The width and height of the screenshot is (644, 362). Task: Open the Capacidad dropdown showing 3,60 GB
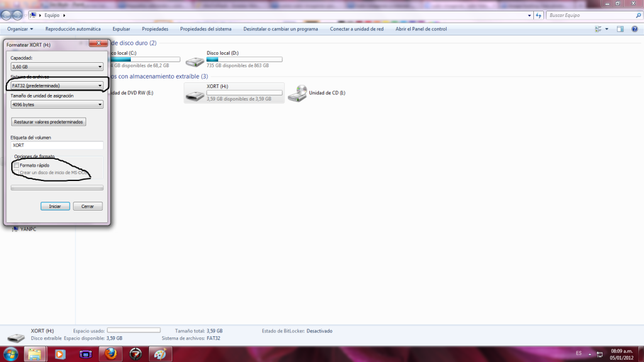click(57, 67)
